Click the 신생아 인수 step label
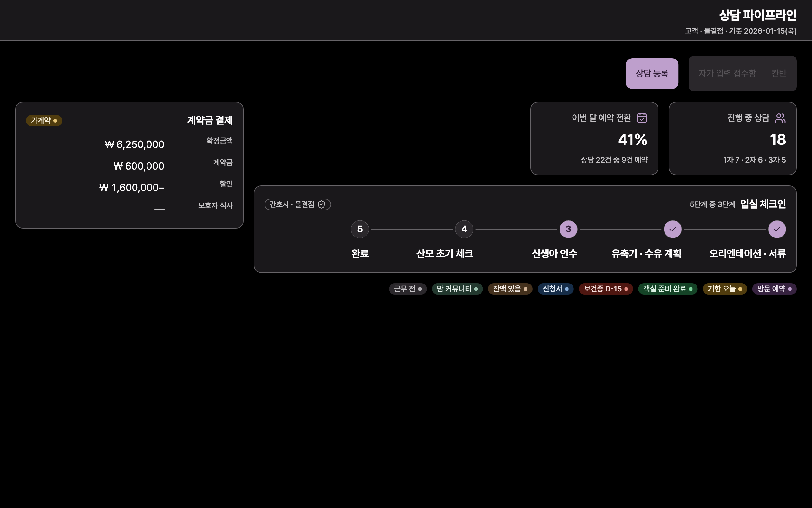 (x=554, y=253)
